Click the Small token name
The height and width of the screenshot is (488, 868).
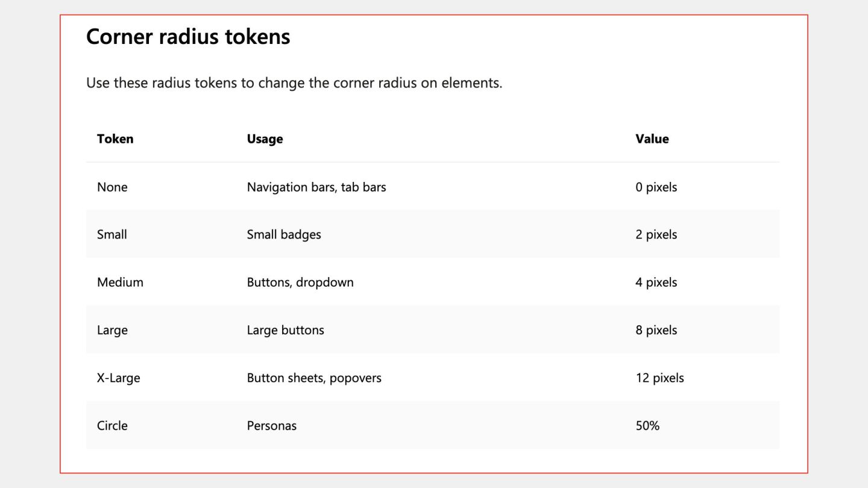pyautogui.click(x=112, y=234)
